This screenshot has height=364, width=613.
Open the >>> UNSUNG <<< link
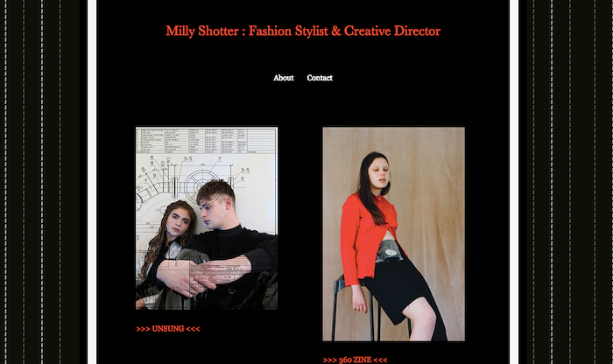tap(168, 329)
